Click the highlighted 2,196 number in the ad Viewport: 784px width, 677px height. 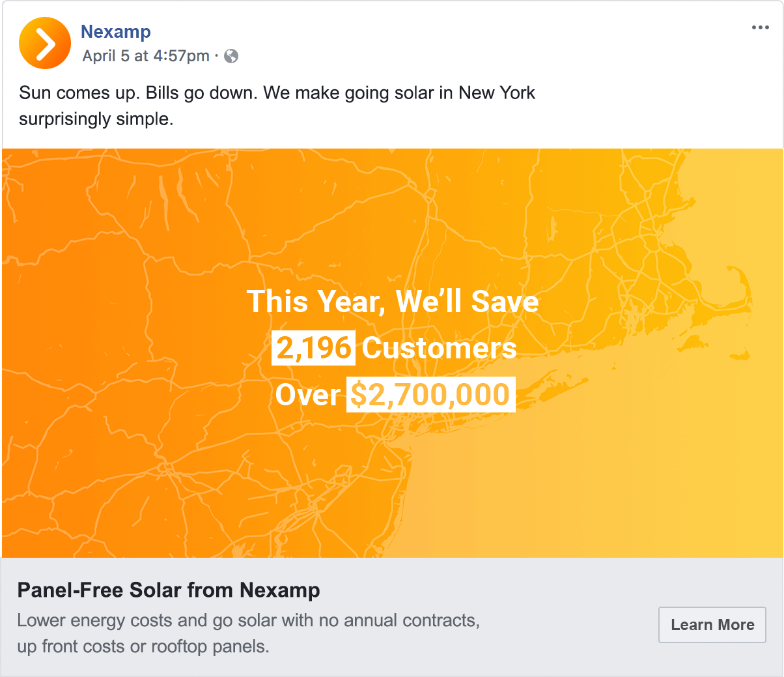tap(313, 347)
